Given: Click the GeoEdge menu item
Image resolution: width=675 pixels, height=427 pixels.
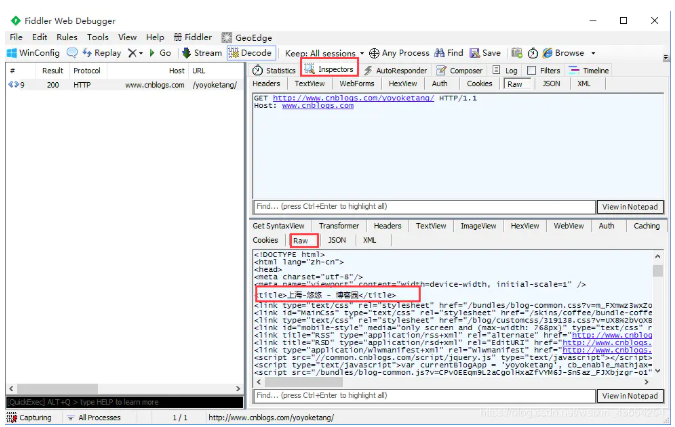Looking at the screenshot, I should point(247,37).
